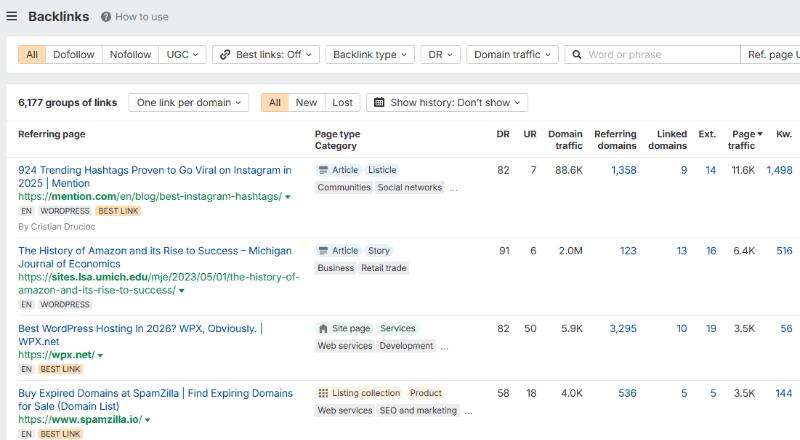Viewport: 800px width, 440px height.
Task: Click the BEST LINK tag on mention.com row
Action: tap(118, 211)
